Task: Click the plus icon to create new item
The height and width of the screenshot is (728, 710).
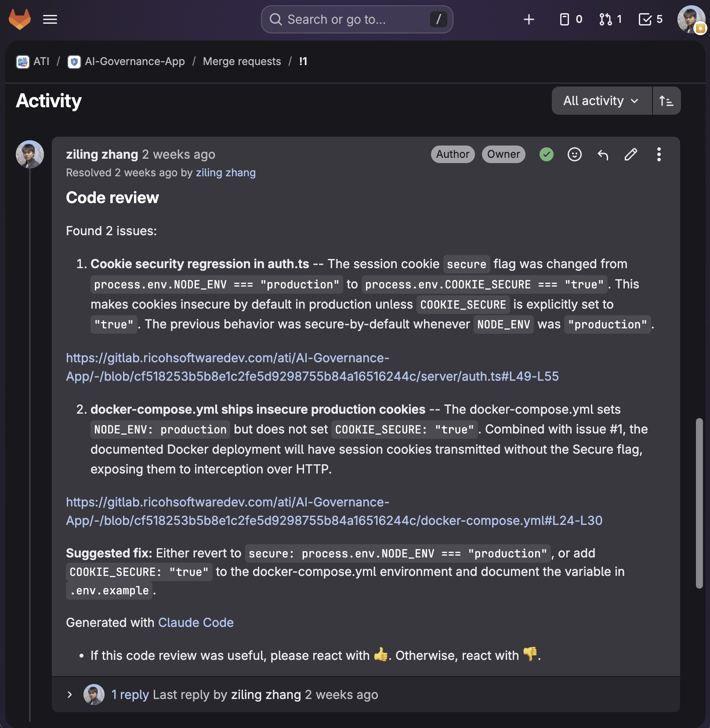Action: (529, 19)
